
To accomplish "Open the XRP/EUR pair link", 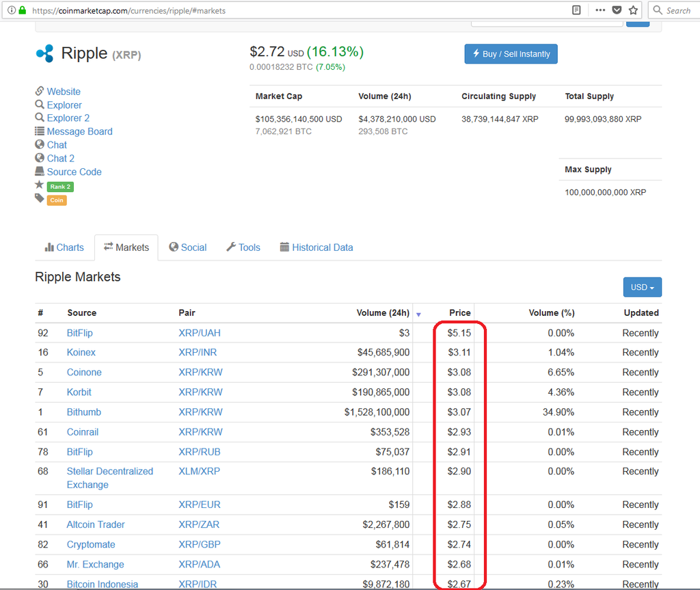I will (x=199, y=505).
